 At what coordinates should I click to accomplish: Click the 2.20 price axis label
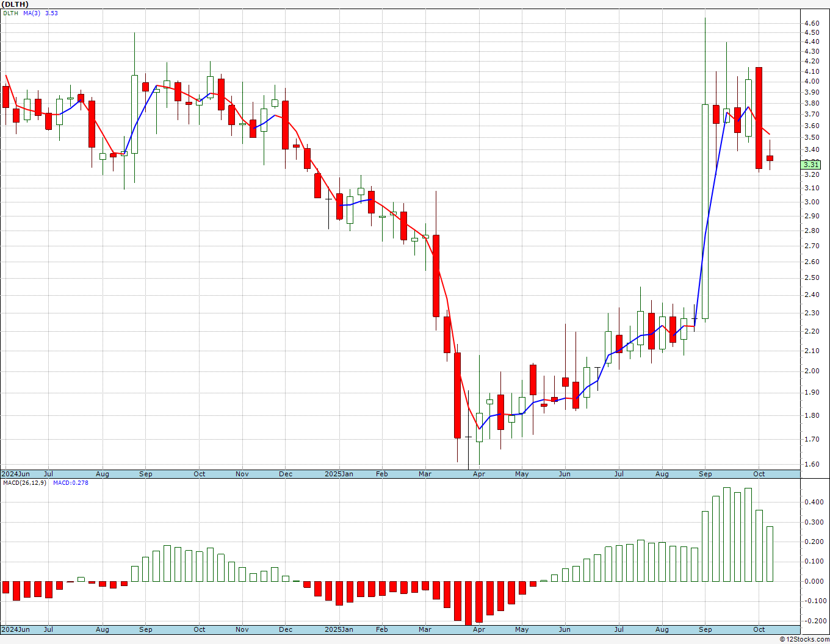coord(812,331)
